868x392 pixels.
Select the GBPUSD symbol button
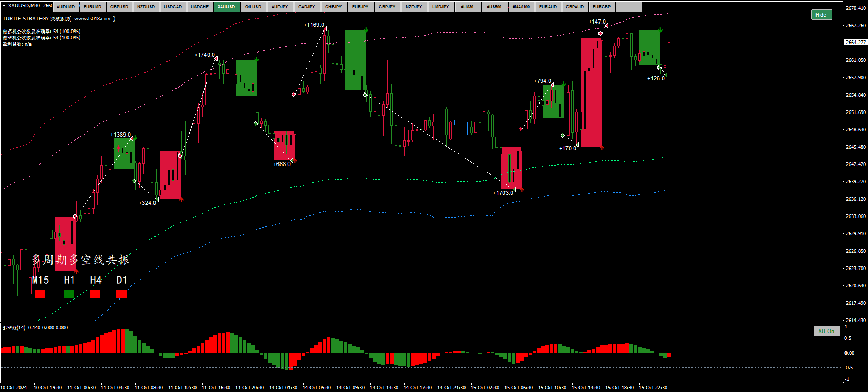(119, 7)
